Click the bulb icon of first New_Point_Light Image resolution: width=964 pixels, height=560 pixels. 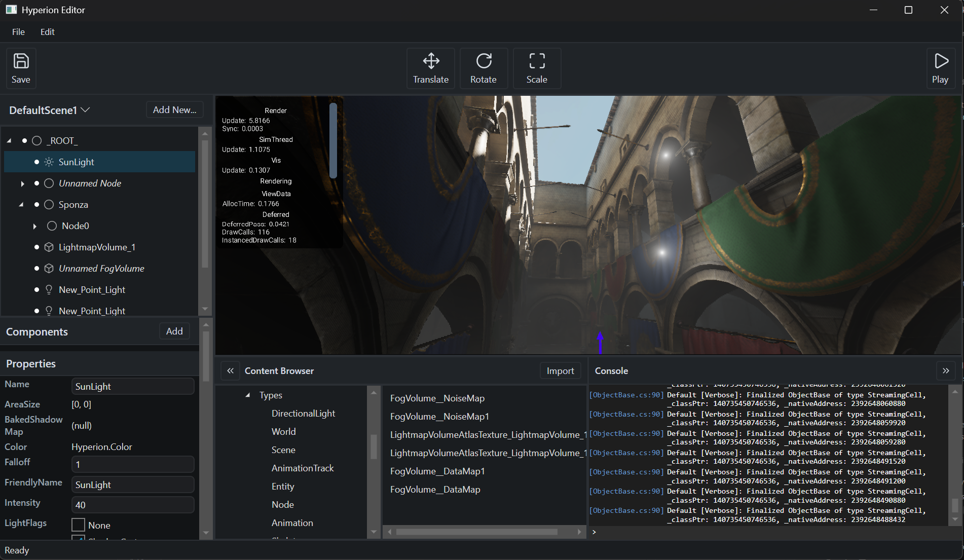[x=49, y=290]
